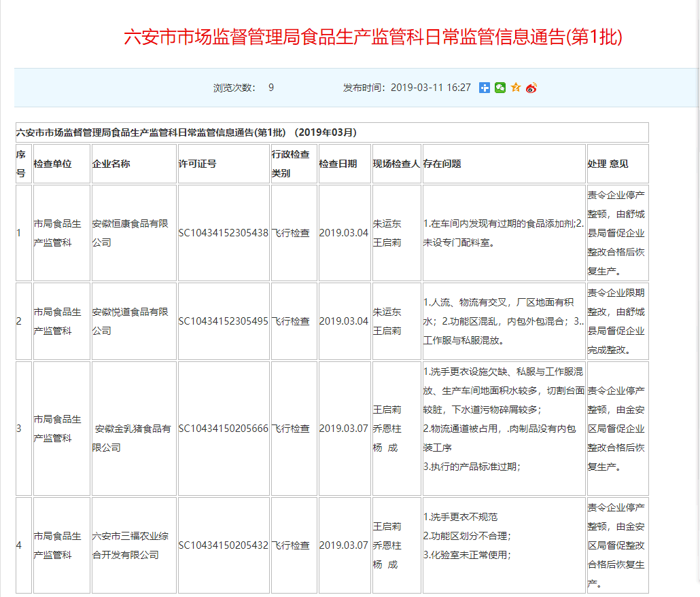Image resolution: width=700 pixels, height=597 pixels.
Task: Click the 处理意见 column header
Action: pyautogui.click(x=608, y=164)
